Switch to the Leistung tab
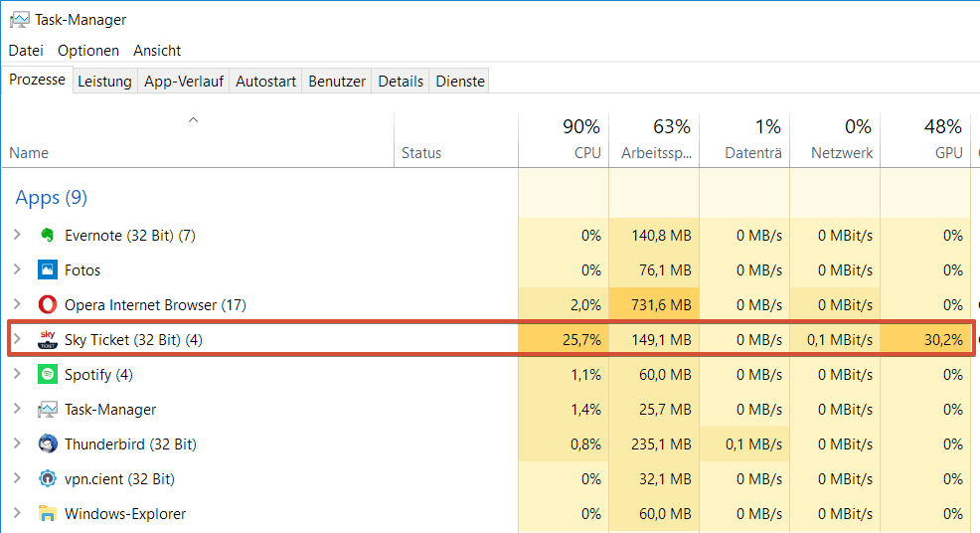 tap(104, 82)
